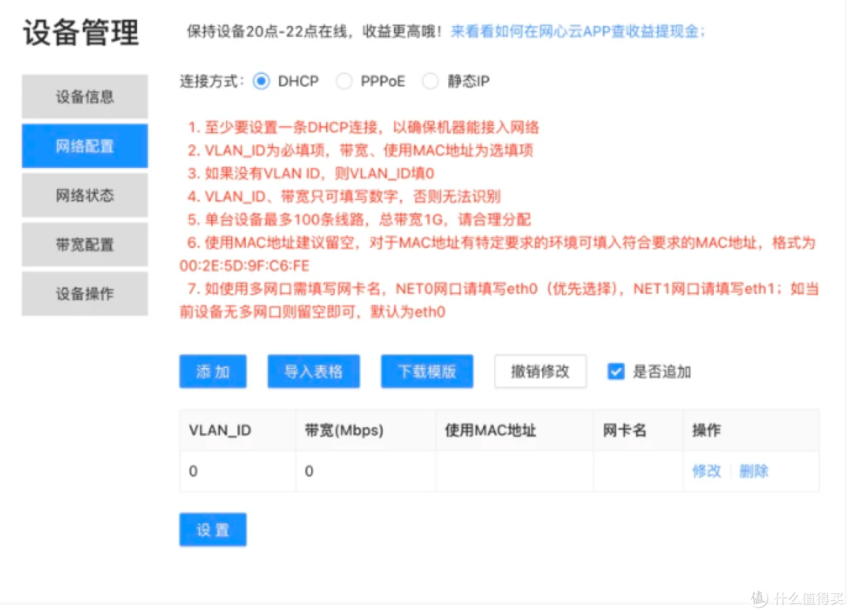Open the 设备信息 sidebar tab
Screen dimensions: 851x616
[84, 97]
